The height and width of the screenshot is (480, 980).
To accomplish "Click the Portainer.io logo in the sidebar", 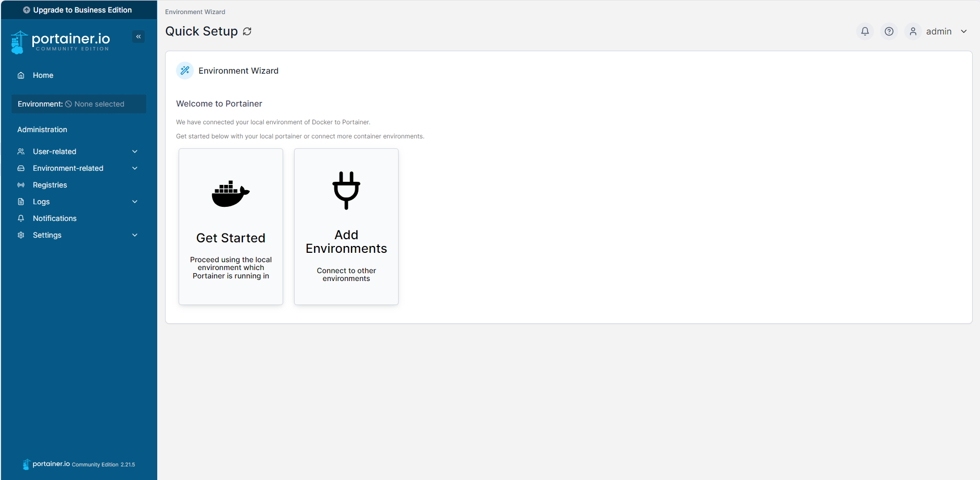I will click(61, 42).
